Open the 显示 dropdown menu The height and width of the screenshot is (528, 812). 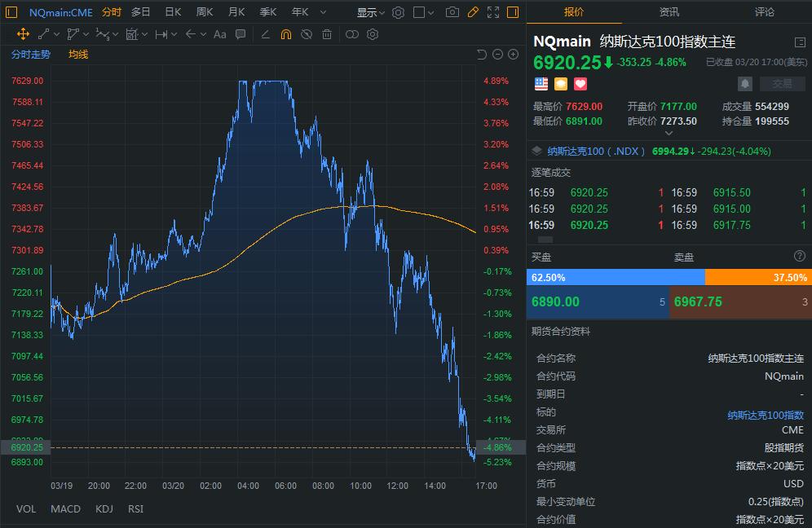coord(366,11)
